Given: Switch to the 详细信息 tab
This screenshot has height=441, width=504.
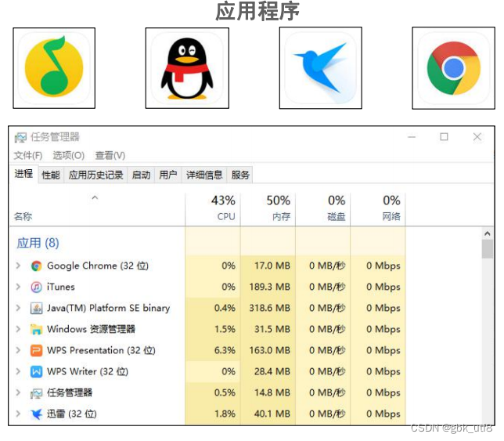Looking at the screenshot, I should coord(204,175).
